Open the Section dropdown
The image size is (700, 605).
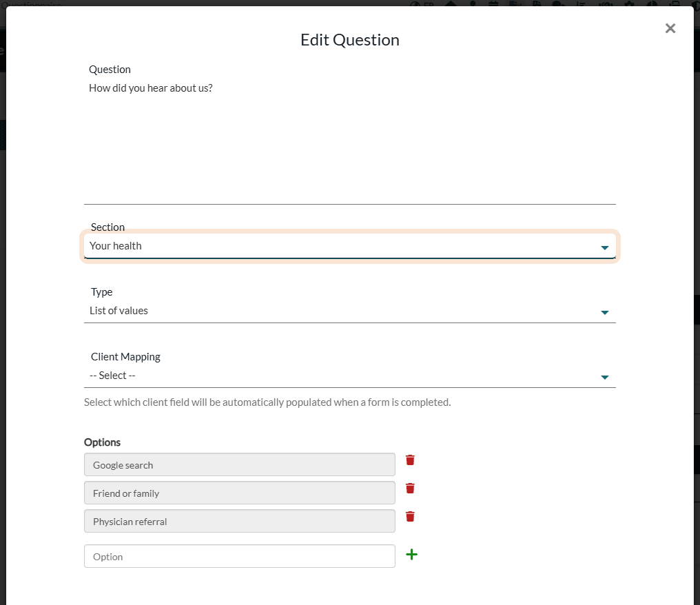point(350,247)
